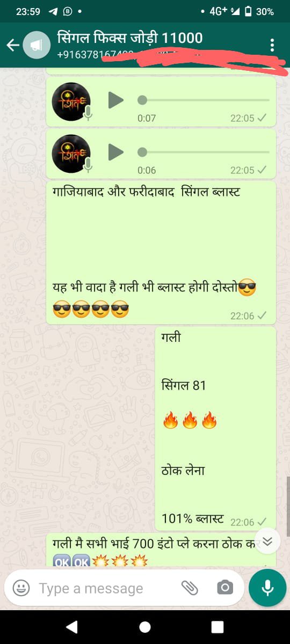Screen dimensions: 290x644
Task: Open the broadcast megaphone group avatar
Action: (37, 45)
